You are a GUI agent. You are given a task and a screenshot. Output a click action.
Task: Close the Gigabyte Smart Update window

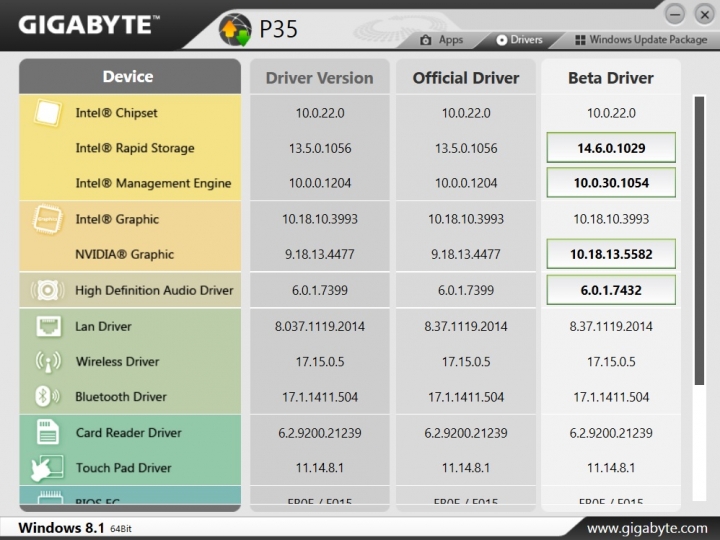click(x=704, y=15)
